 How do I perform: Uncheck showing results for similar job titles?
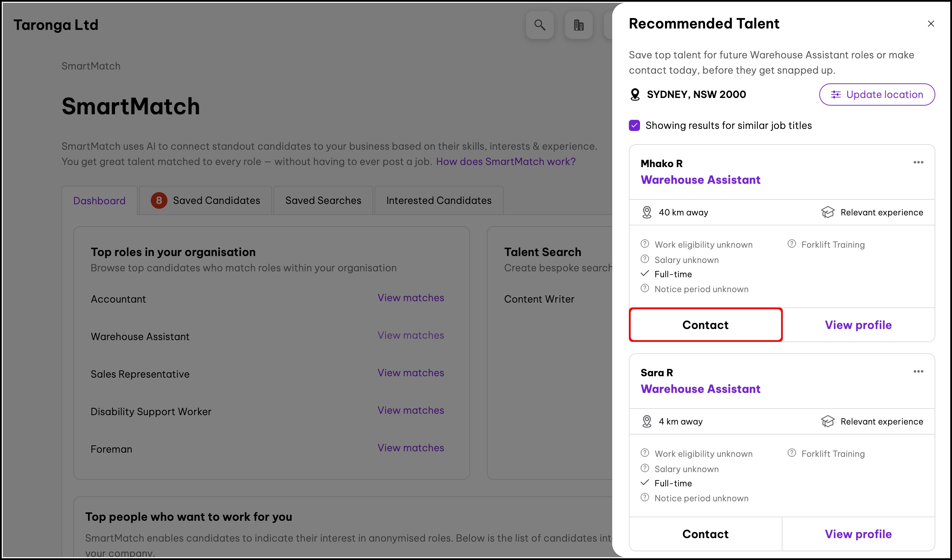[634, 125]
